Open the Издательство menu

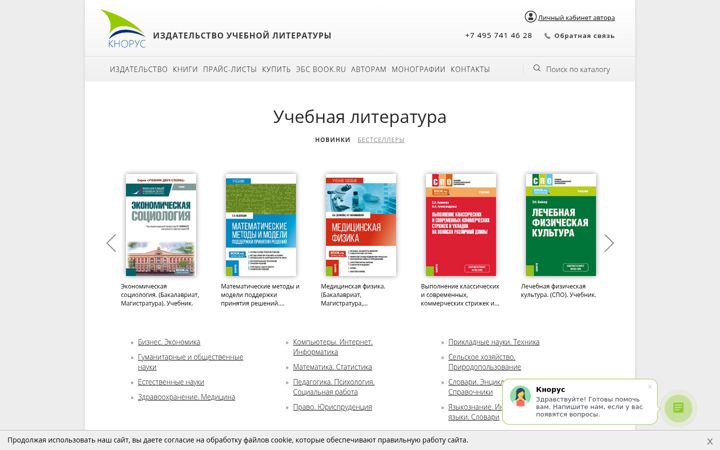pyautogui.click(x=138, y=69)
